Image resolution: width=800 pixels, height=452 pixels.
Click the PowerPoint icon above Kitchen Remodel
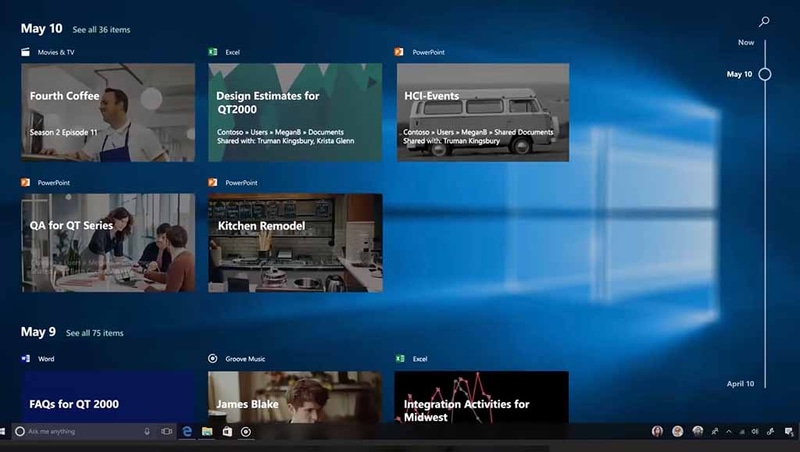point(213,183)
